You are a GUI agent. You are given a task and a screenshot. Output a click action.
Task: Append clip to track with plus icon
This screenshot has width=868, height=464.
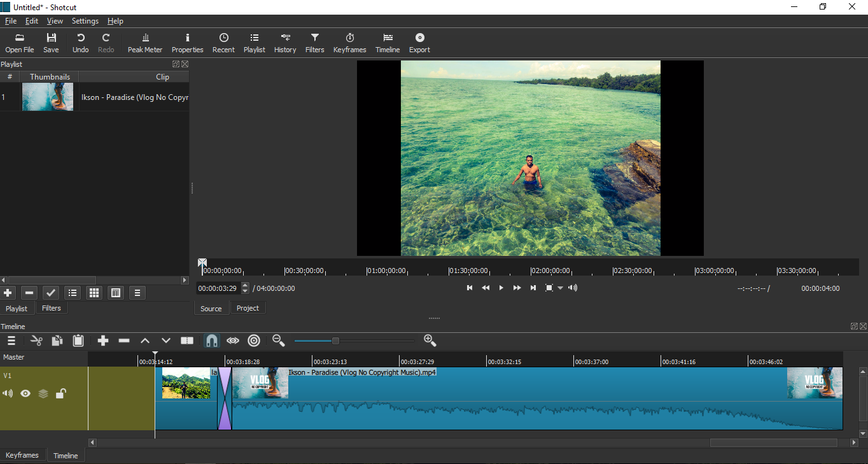[x=103, y=341]
